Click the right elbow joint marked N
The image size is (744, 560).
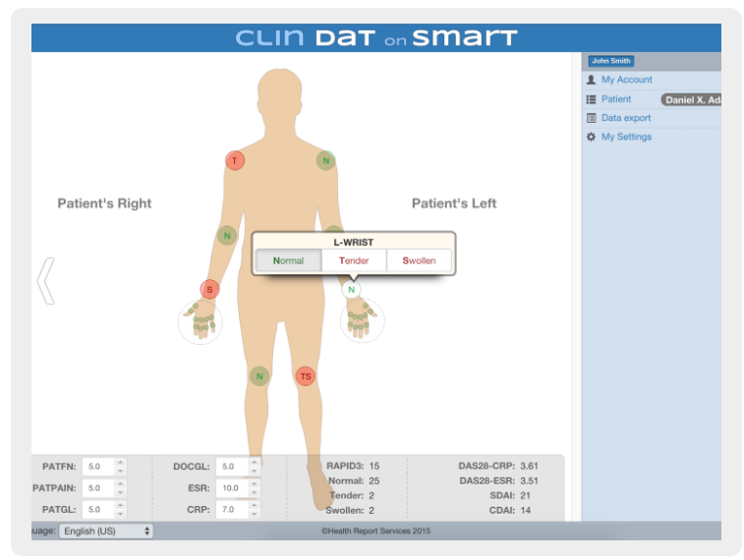[x=227, y=235]
